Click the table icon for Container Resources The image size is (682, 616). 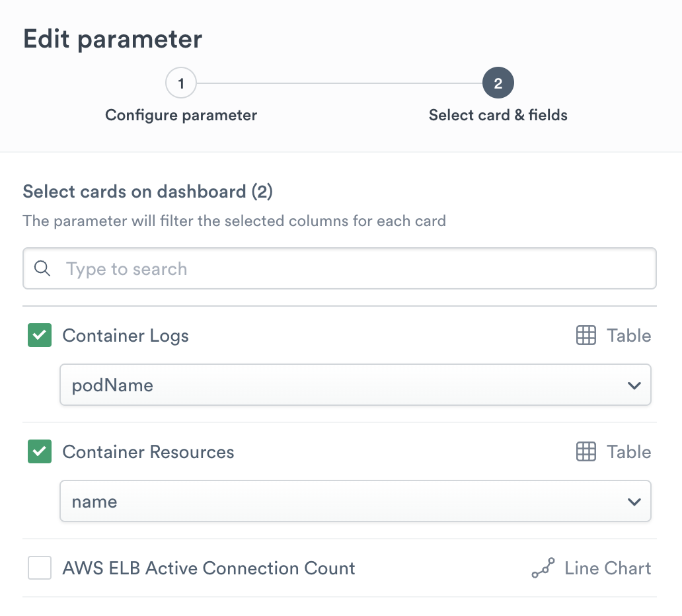pyautogui.click(x=586, y=452)
